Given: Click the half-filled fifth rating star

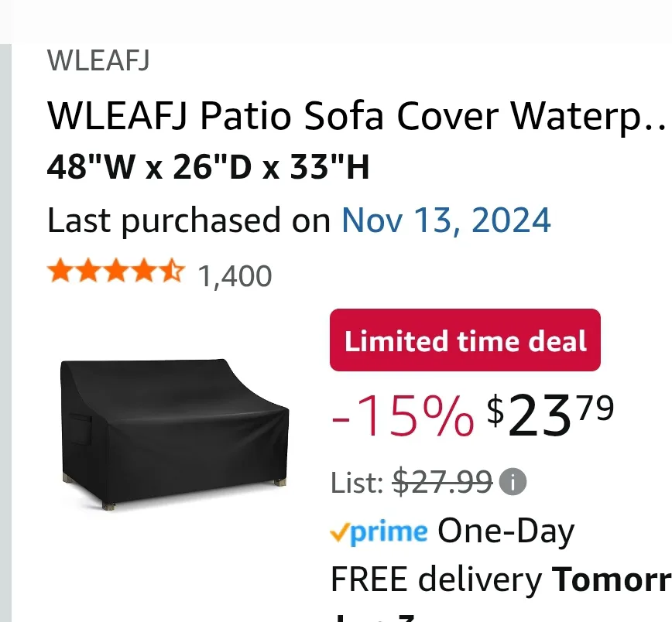Looking at the screenshot, I should pos(173,271).
